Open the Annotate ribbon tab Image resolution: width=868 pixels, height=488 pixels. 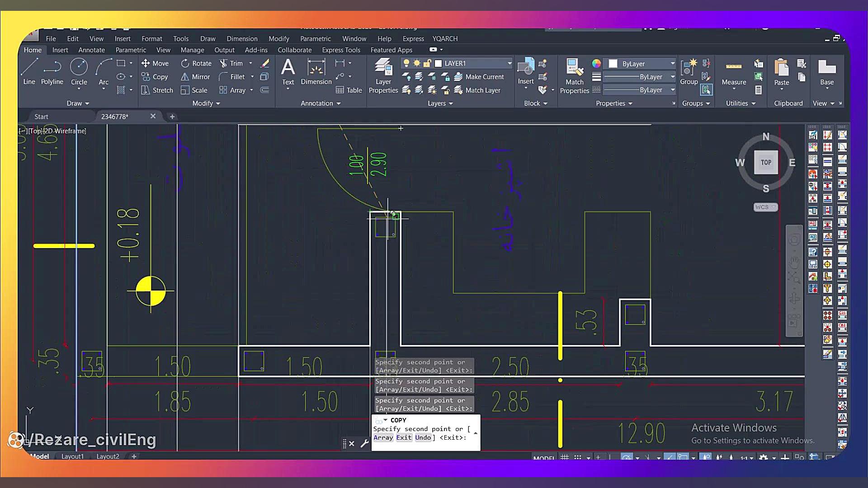pos(91,50)
